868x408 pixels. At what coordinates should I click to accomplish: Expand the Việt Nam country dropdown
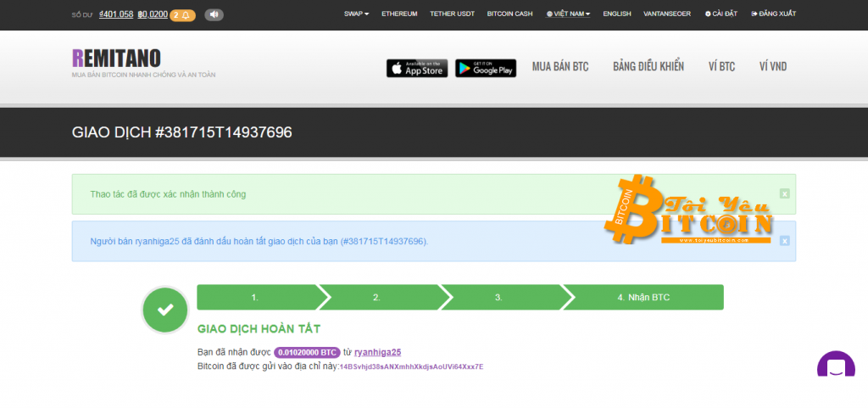point(569,14)
